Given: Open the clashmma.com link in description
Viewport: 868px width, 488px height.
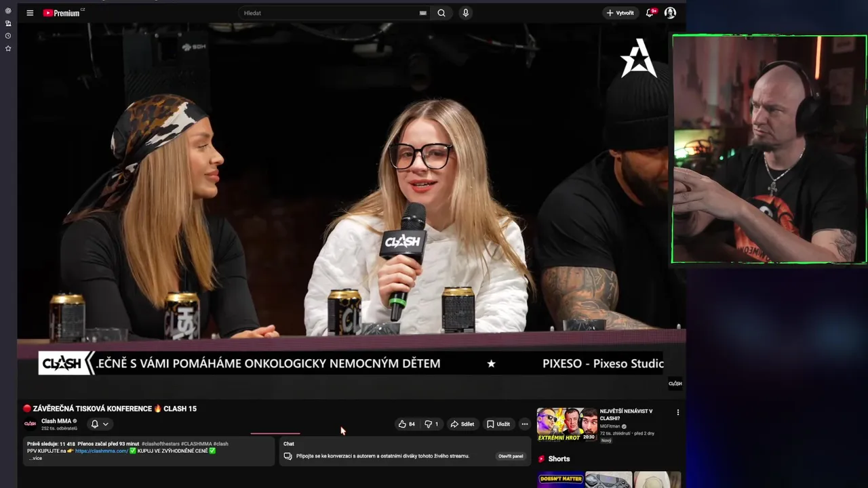Looking at the screenshot, I should tap(102, 451).
